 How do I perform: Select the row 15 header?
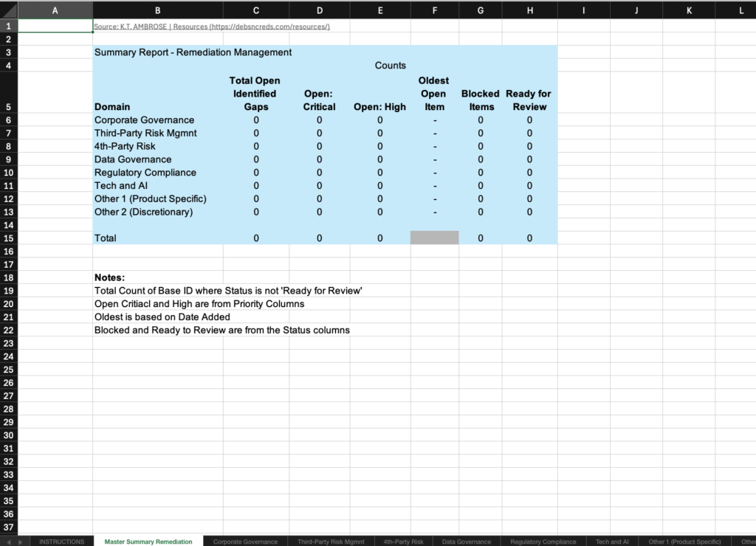pos(9,238)
